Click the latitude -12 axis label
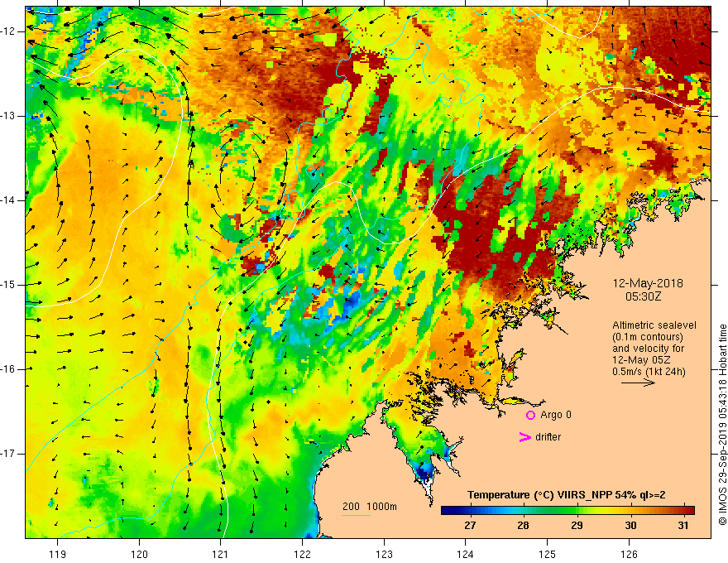Viewport: 728px width, 563px height. click(x=8, y=31)
